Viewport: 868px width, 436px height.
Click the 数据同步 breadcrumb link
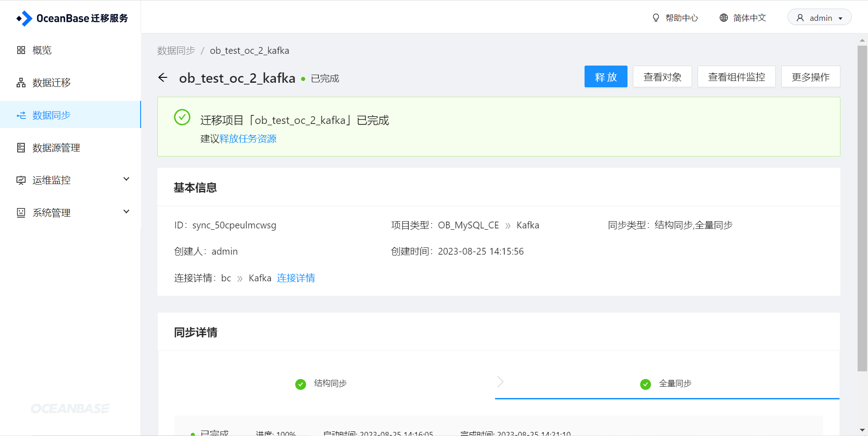click(x=176, y=51)
